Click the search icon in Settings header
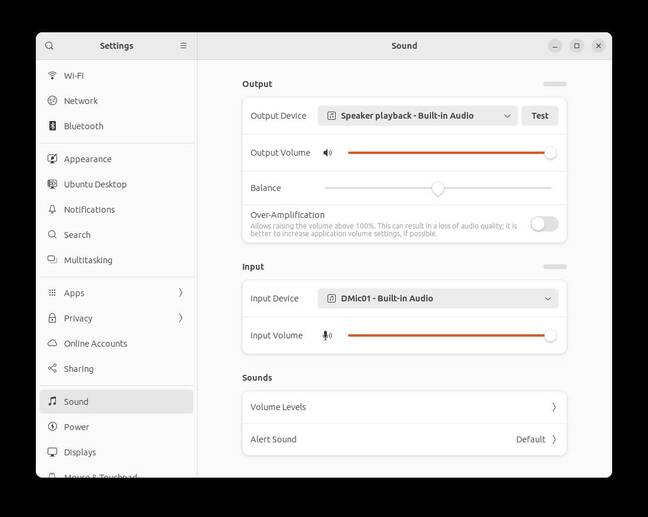The height and width of the screenshot is (517, 648). 49,46
